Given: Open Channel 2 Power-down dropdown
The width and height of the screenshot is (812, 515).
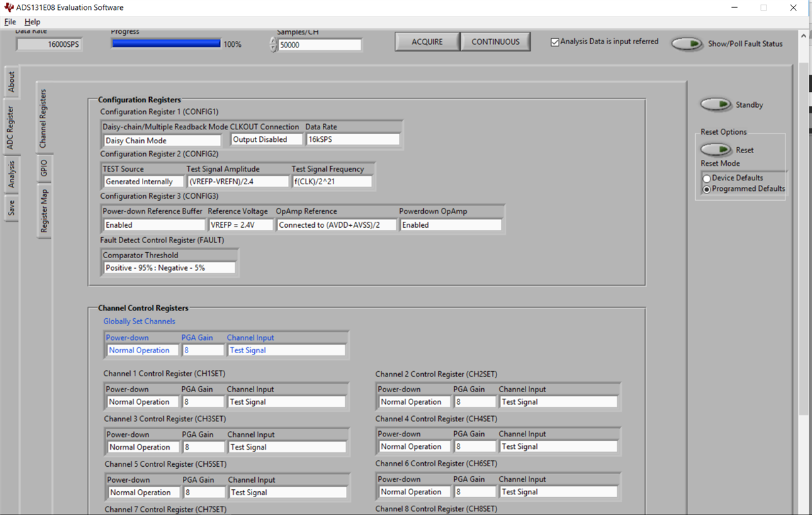Looking at the screenshot, I should (415, 402).
